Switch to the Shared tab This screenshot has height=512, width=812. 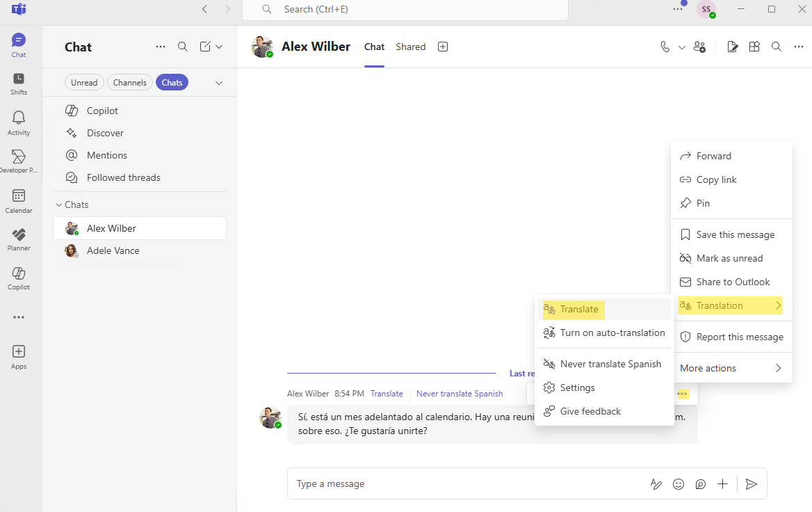(410, 47)
